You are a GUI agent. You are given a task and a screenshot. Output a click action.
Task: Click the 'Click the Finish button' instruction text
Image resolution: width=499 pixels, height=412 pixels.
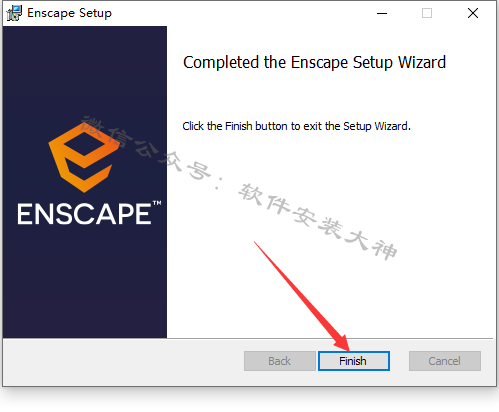296,126
